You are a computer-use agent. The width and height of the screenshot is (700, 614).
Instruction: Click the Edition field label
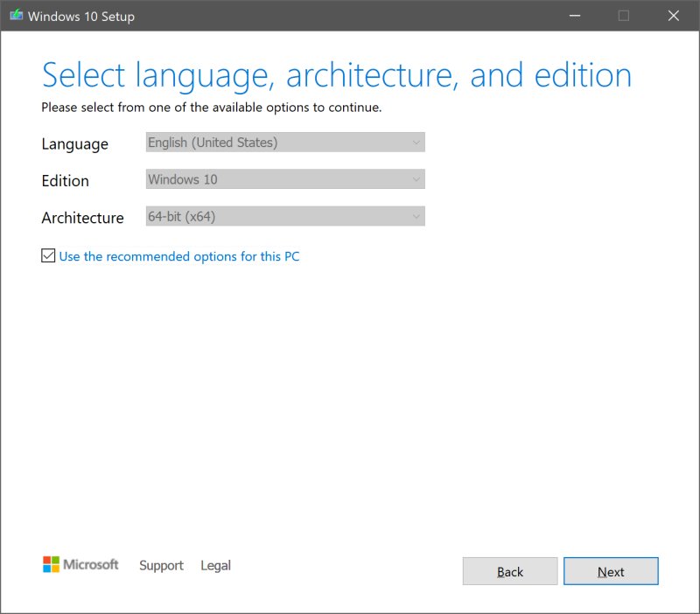click(66, 181)
